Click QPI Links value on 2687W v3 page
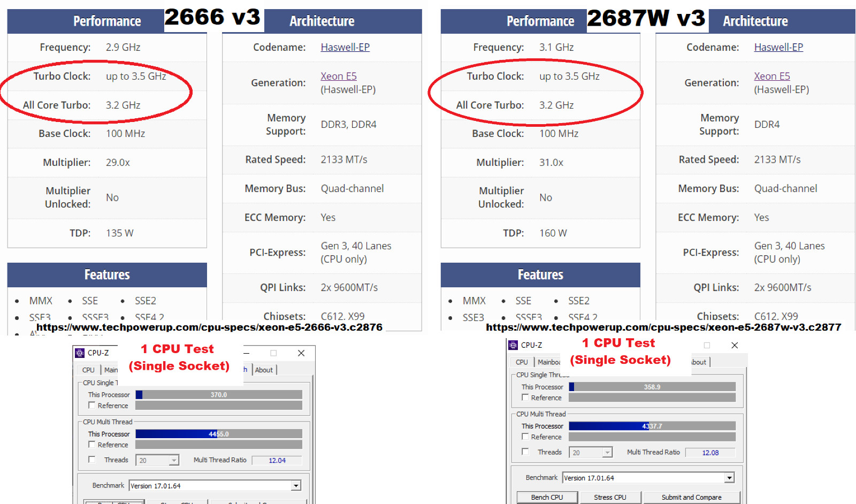This screenshot has width=856, height=504. [782, 287]
